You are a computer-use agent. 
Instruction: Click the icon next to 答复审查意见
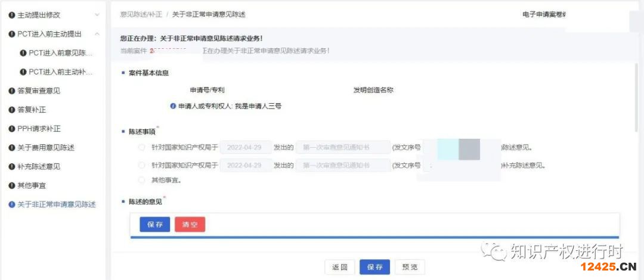pyautogui.click(x=12, y=91)
